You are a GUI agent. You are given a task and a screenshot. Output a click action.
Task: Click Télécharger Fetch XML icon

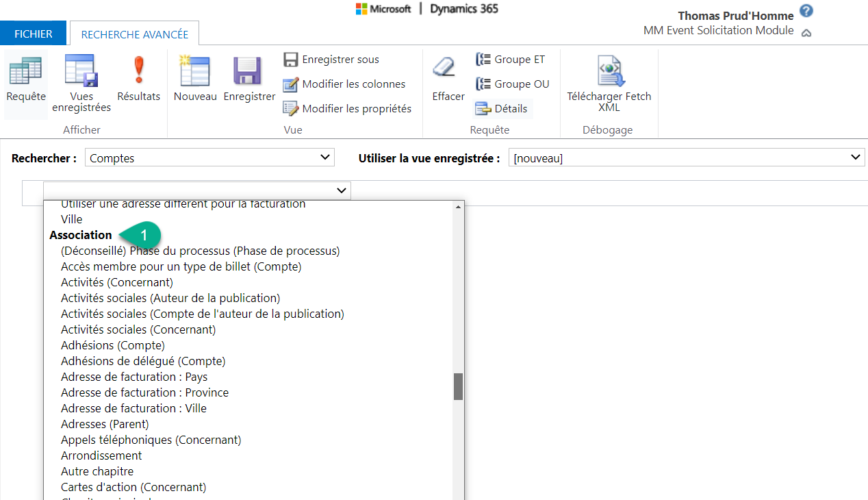pyautogui.click(x=609, y=71)
